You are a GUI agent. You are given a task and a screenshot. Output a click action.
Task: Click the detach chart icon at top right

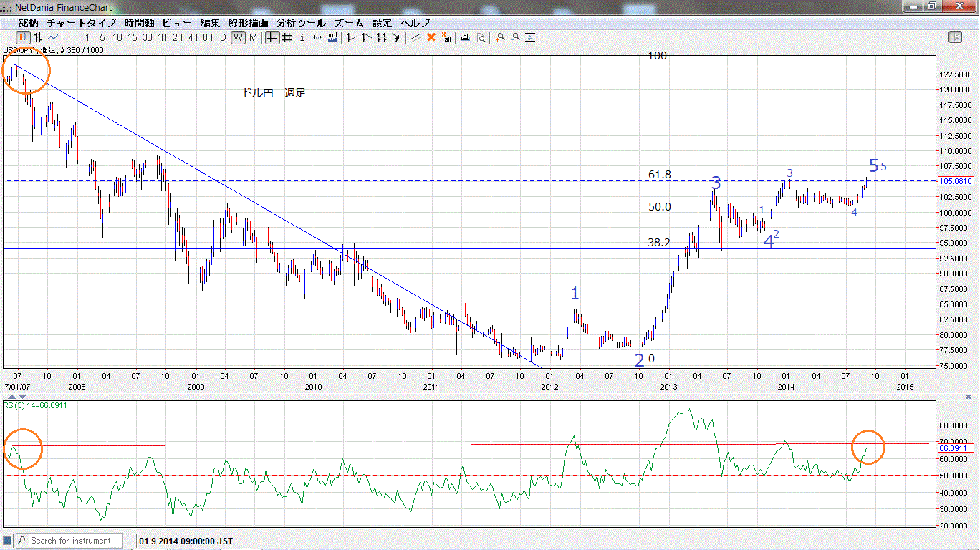tap(955, 37)
